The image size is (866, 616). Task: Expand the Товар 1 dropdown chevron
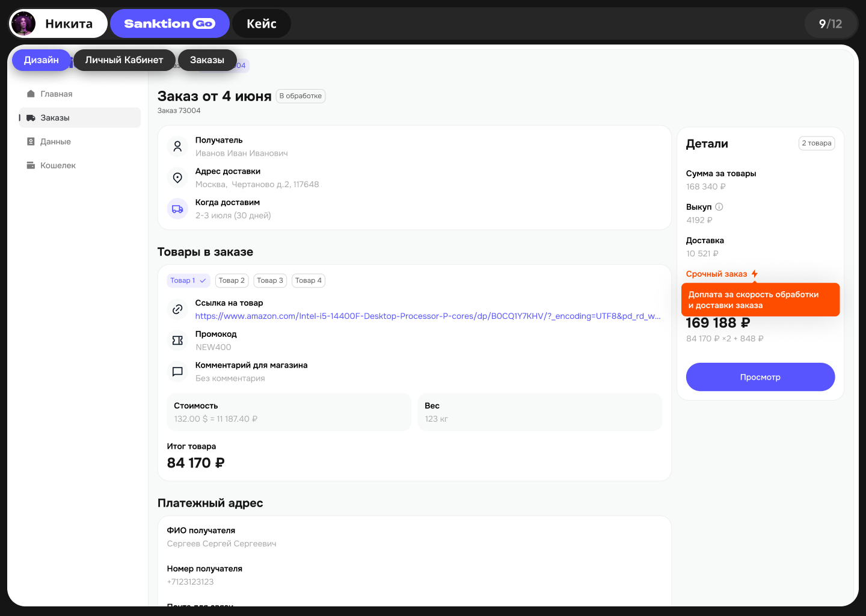(203, 280)
